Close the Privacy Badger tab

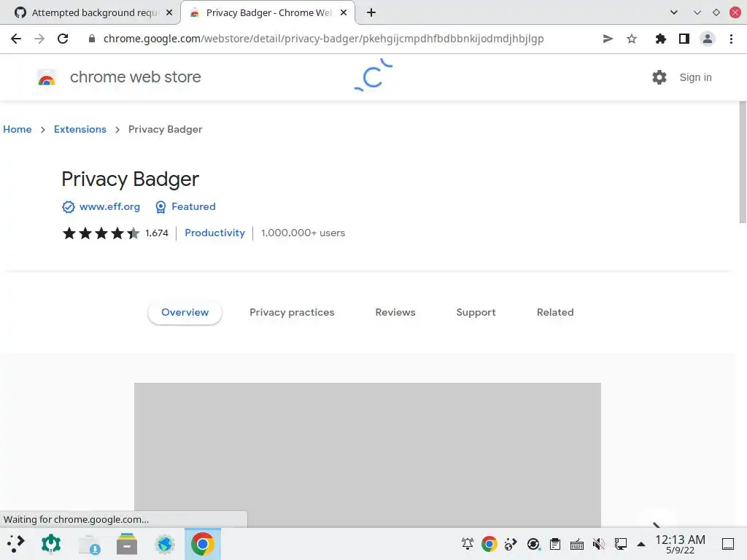pos(344,13)
